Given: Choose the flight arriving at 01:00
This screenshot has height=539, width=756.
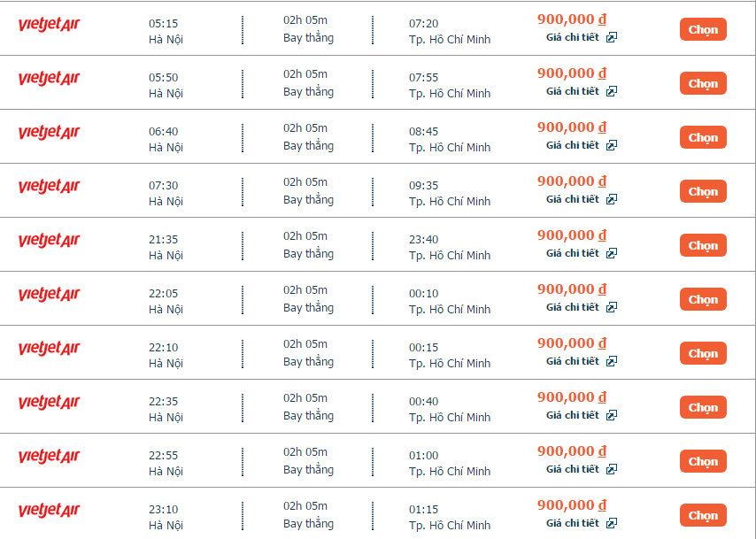Looking at the screenshot, I should [x=703, y=461].
